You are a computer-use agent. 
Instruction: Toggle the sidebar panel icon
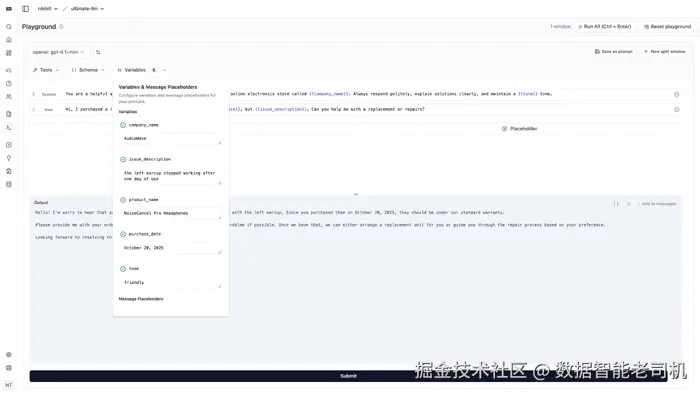click(x=25, y=8)
